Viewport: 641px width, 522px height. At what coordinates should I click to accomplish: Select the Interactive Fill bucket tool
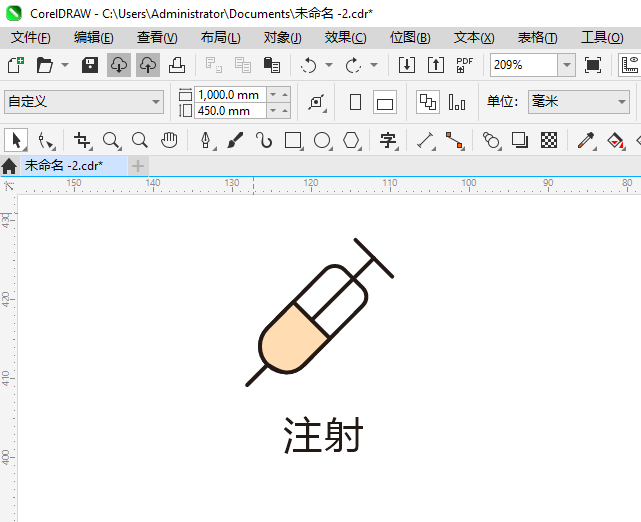pyautogui.click(x=615, y=140)
